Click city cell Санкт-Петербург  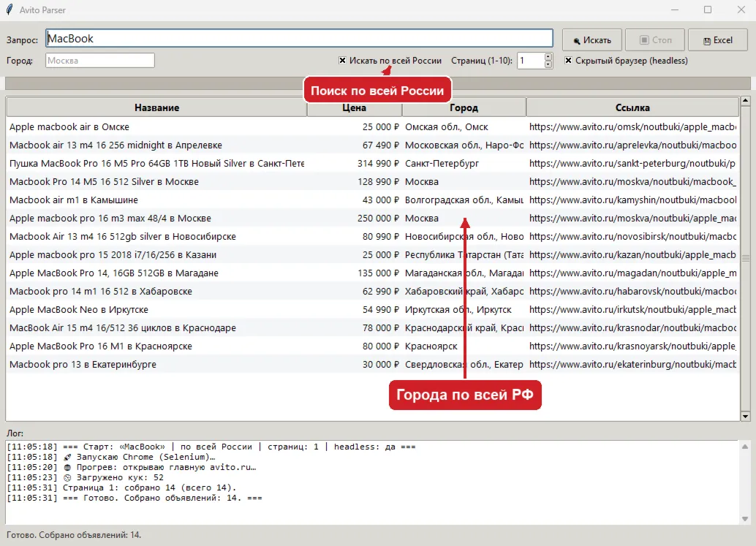coord(442,164)
